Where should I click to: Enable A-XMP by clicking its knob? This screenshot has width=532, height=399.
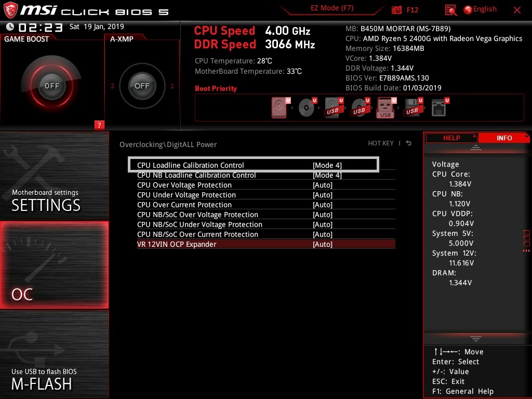pyautogui.click(x=142, y=86)
